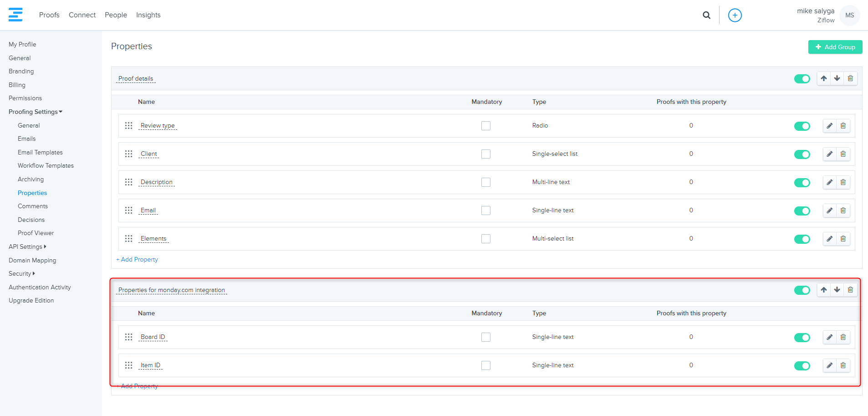This screenshot has height=416, width=868.
Task: Delete the Client property via trash icon
Action: (843, 154)
